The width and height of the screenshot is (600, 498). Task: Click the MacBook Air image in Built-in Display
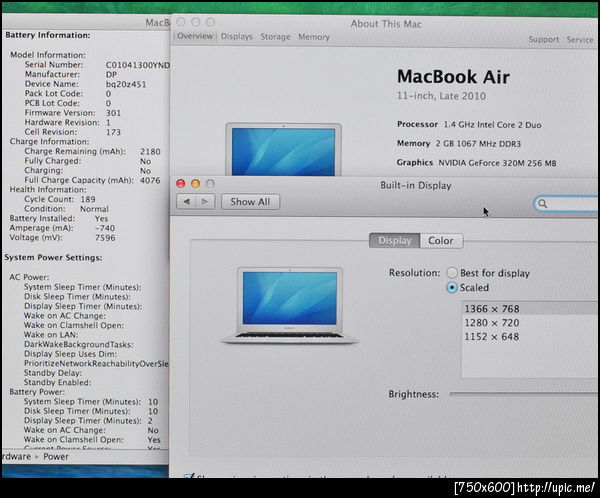pyautogui.click(x=290, y=305)
